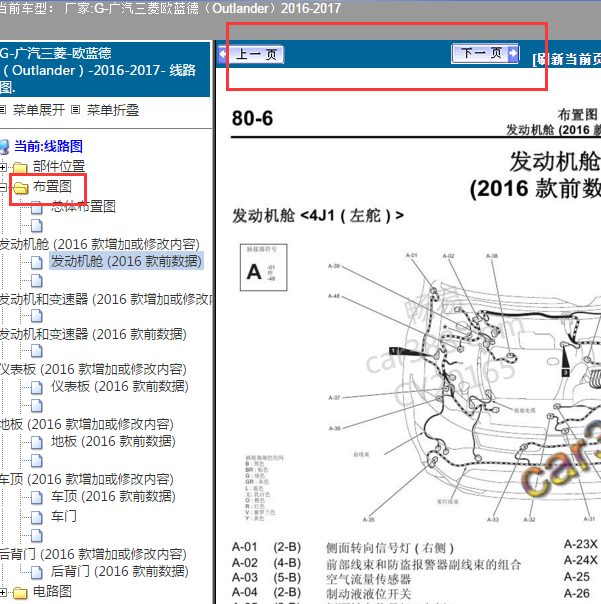Go to next page with 下一页
This screenshot has height=604, width=601.
tap(485, 54)
